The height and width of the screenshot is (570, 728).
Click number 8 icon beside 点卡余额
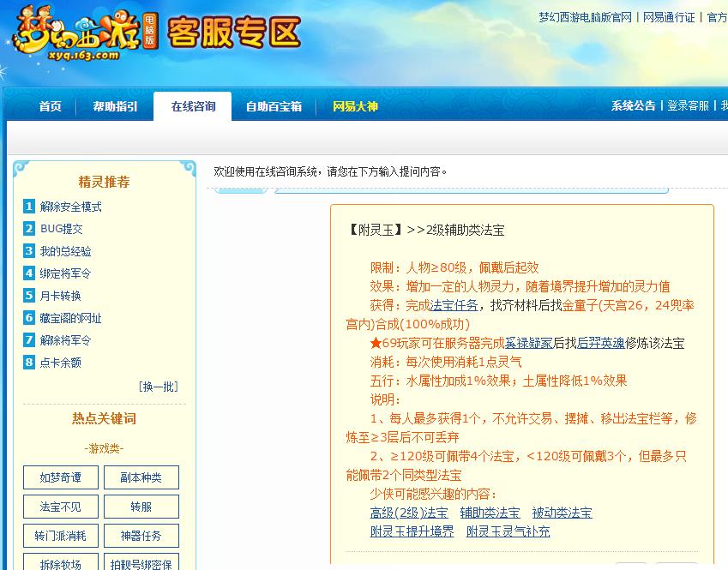(x=29, y=362)
